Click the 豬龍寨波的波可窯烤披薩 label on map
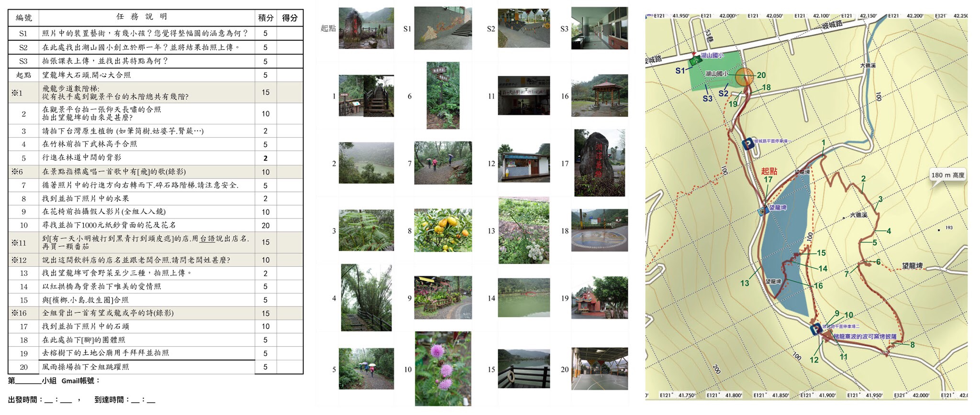 pos(865,337)
